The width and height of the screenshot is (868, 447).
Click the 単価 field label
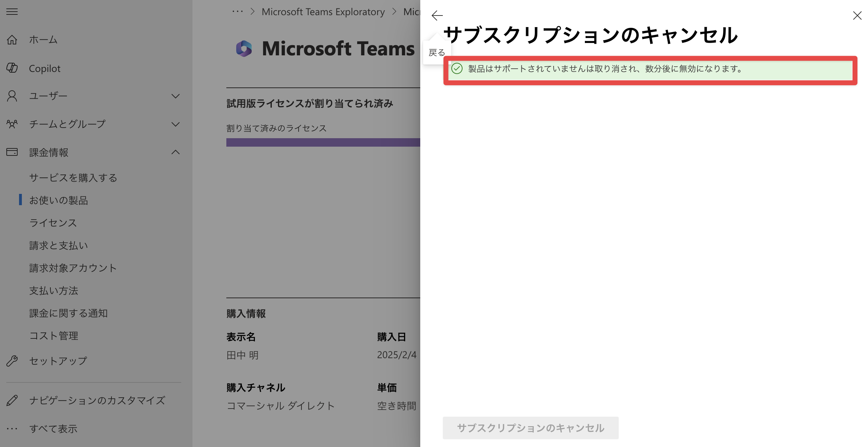pos(387,388)
